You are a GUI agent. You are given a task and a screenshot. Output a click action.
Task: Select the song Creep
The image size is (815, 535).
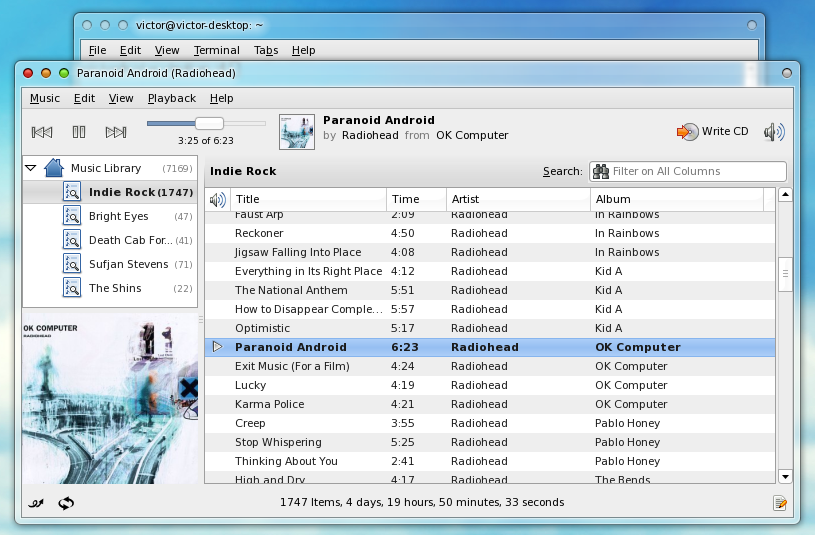coord(490,423)
